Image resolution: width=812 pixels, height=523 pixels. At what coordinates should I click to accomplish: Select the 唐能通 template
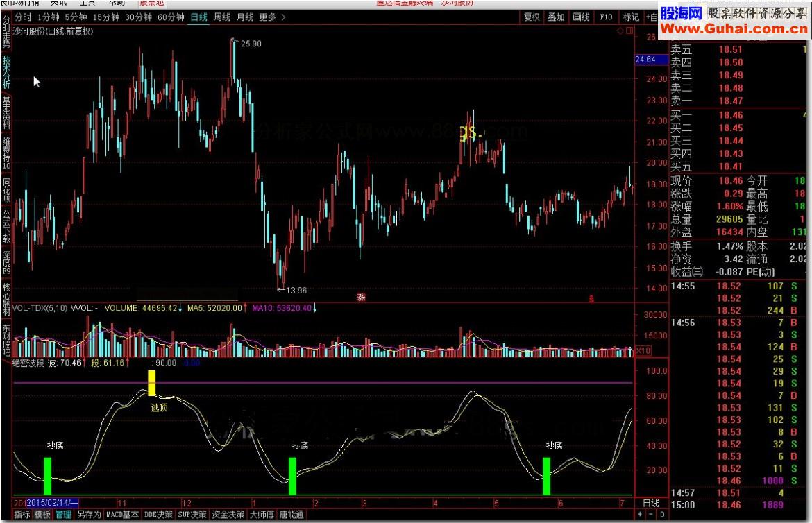(291, 515)
